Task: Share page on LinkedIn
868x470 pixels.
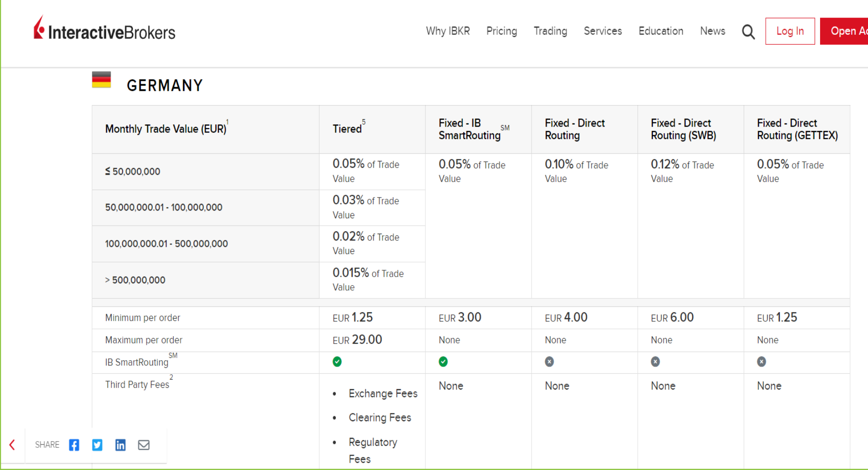Action: [120, 445]
